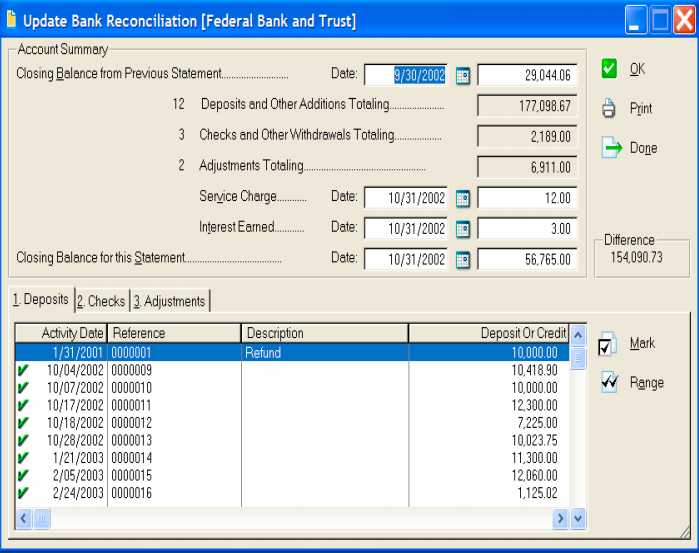Click the Service Charge amount field 12.00
Viewport: 699px width, 553px height.
[x=527, y=198]
